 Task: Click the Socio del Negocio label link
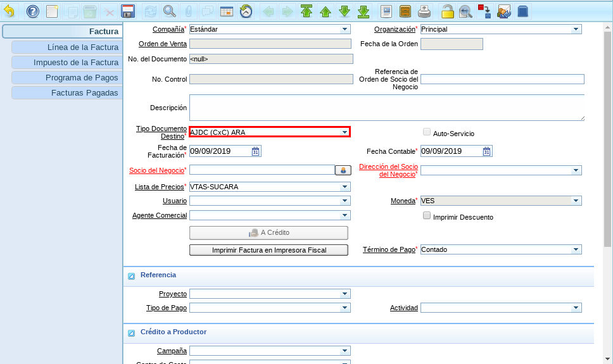tap(157, 170)
